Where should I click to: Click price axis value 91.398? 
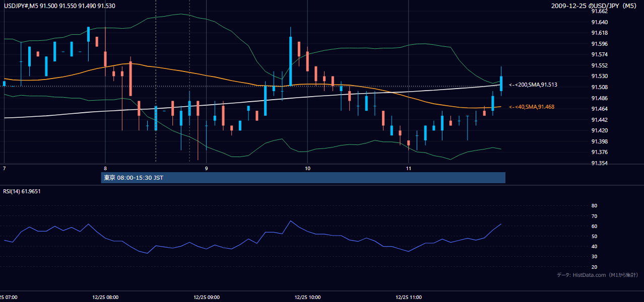click(x=599, y=141)
